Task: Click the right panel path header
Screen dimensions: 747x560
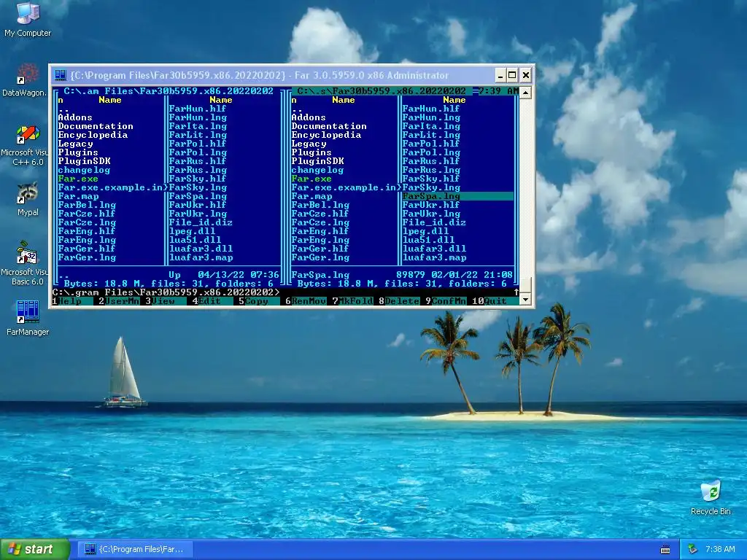Action: coord(382,91)
